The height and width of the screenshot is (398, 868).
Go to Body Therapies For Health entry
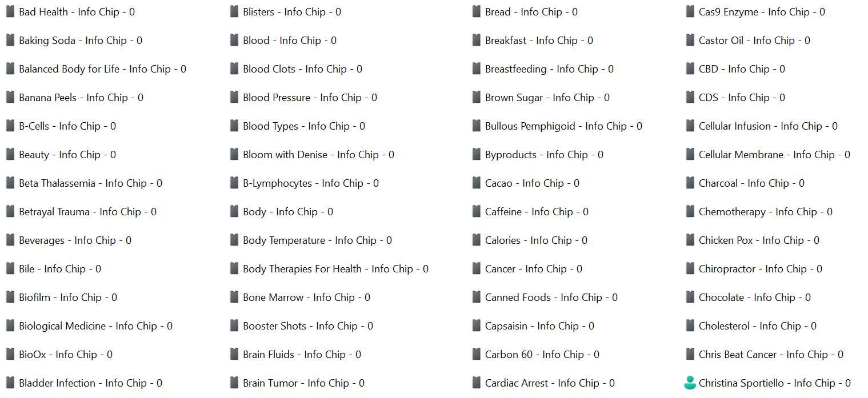tap(335, 269)
